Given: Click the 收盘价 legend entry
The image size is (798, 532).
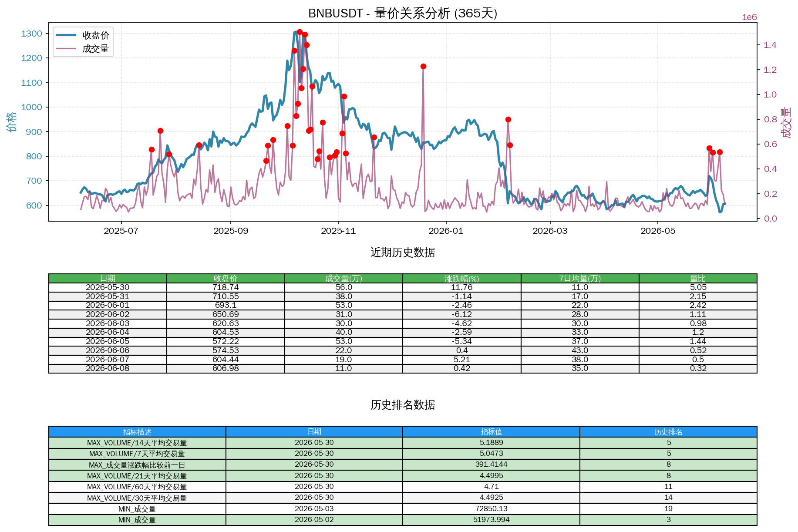Looking at the screenshot, I should (x=82, y=35).
